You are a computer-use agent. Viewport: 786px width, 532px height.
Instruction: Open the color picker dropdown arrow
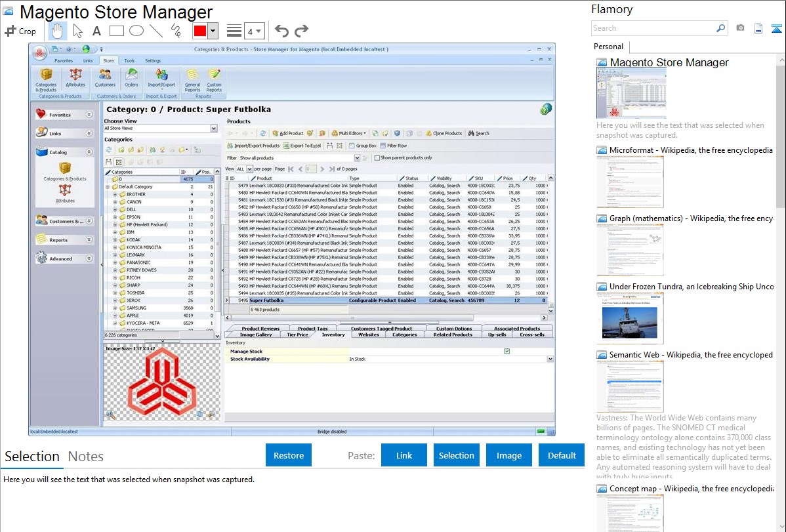(213, 31)
